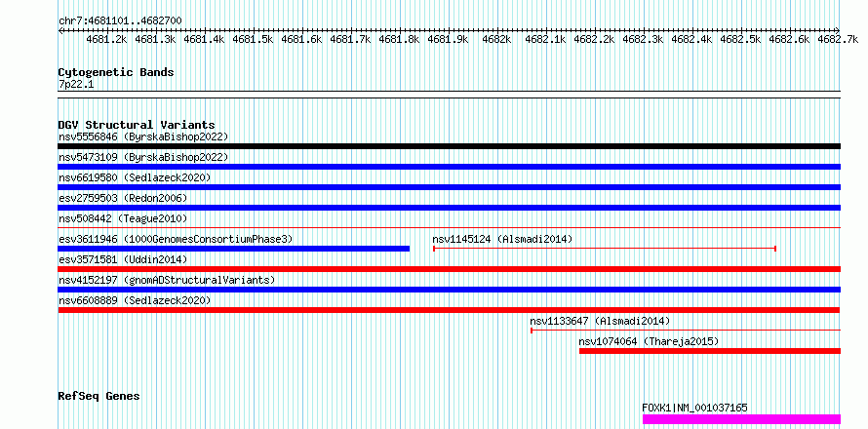The width and height of the screenshot is (868, 429).
Task: Click the 4681.7k ruler tick label
Action: pos(350,39)
